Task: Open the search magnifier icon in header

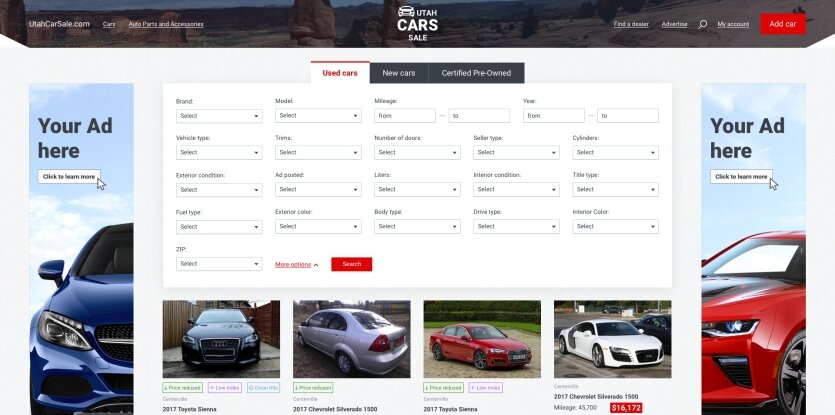Action: pos(702,25)
